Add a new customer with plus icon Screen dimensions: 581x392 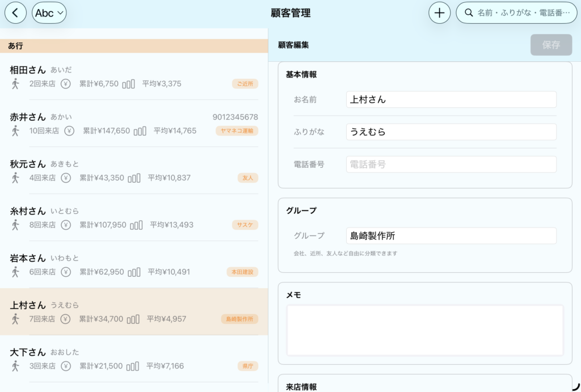(439, 12)
